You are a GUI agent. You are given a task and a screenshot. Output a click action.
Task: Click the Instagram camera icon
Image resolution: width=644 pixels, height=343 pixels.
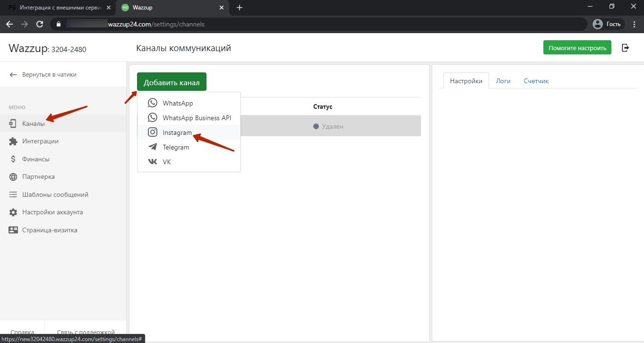153,132
